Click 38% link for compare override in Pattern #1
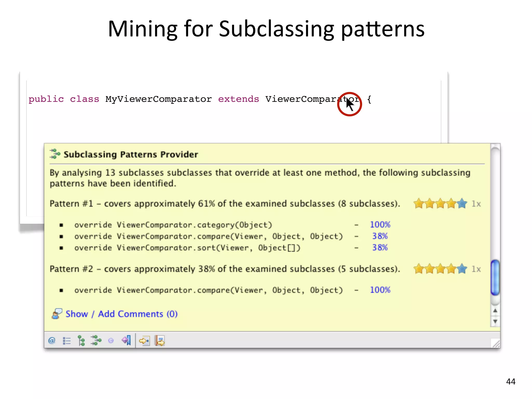This screenshot has height=399, width=532. pyautogui.click(x=380, y=236)
